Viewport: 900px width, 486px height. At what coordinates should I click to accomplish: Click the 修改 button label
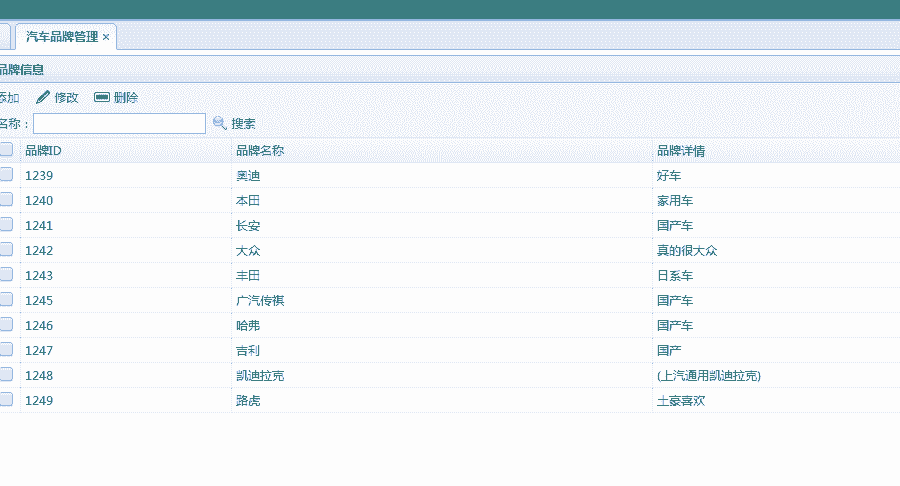click(x=67, y=98)
